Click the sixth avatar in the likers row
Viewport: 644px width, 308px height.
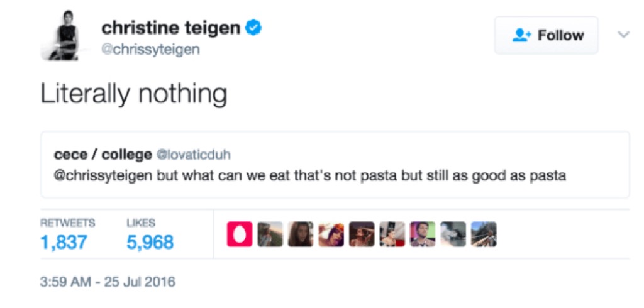coord(392,234)
